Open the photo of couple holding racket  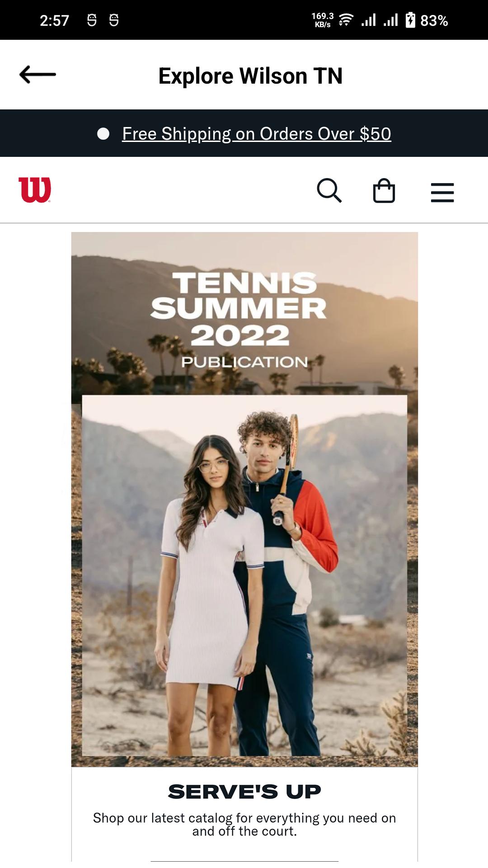[x=244, y=575]
